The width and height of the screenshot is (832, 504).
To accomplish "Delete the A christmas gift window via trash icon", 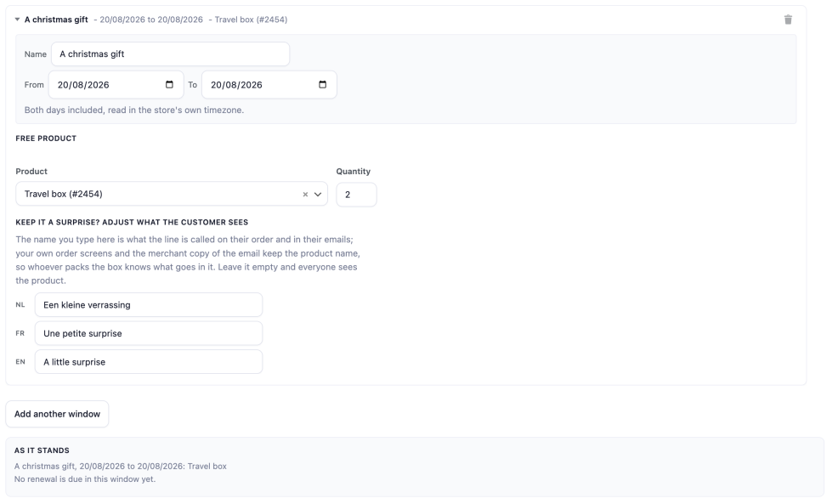I will pyautogui.click(x=788, y=20).
